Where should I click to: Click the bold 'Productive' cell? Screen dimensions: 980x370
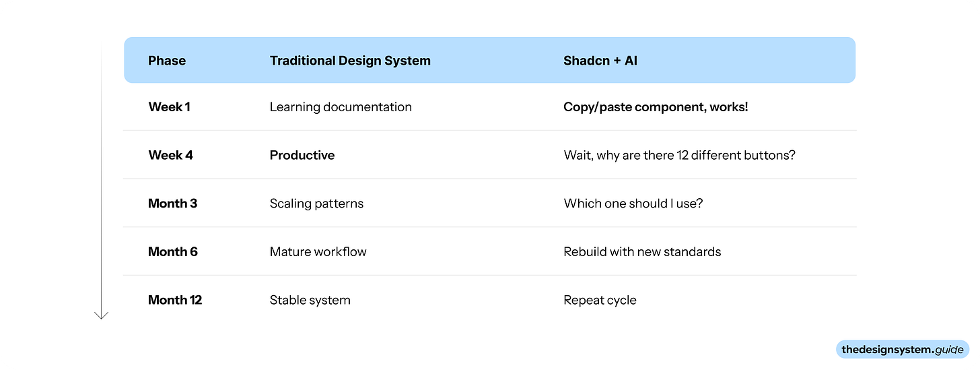(302, 155)
